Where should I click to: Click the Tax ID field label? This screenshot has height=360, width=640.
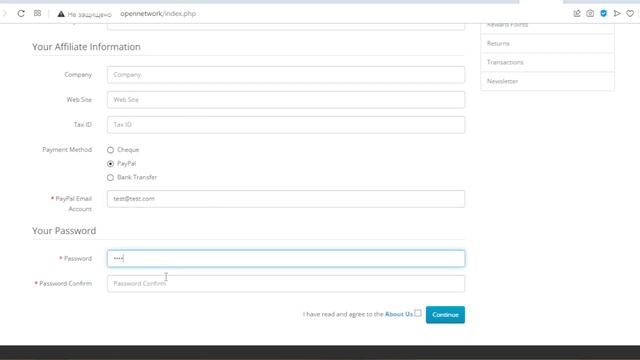[83, 124]
